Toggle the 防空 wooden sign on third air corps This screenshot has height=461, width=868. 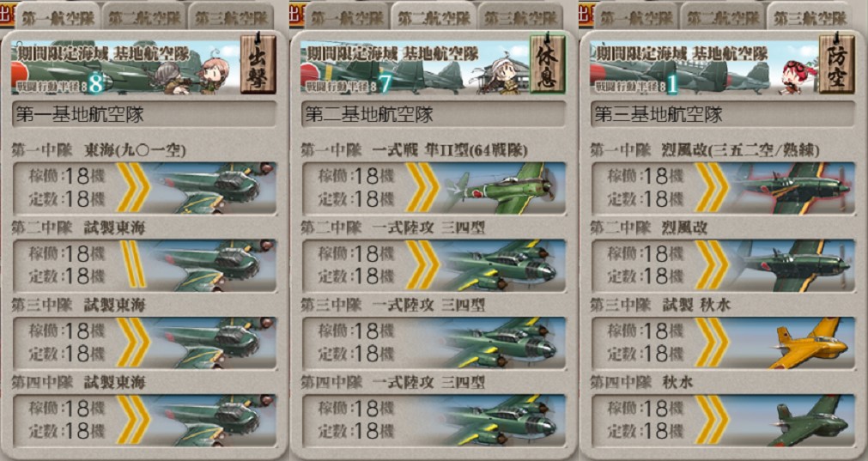pyautogui.click(x=836, y=64)
